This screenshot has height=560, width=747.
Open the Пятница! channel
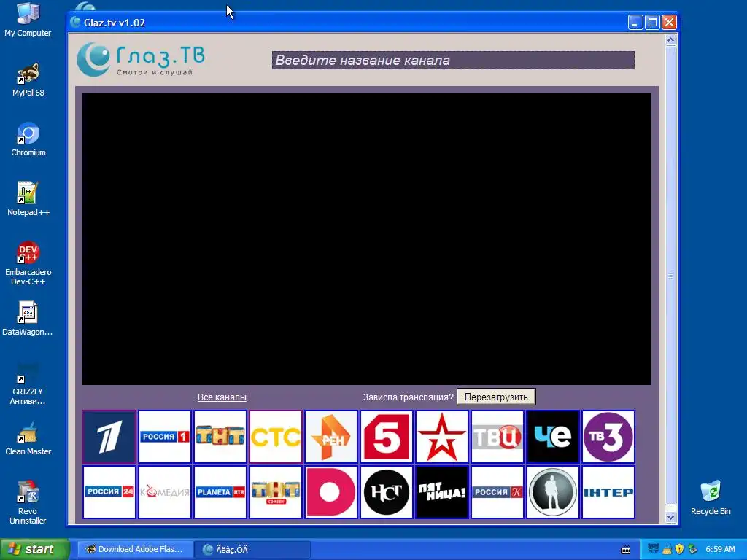pos(441,492)
